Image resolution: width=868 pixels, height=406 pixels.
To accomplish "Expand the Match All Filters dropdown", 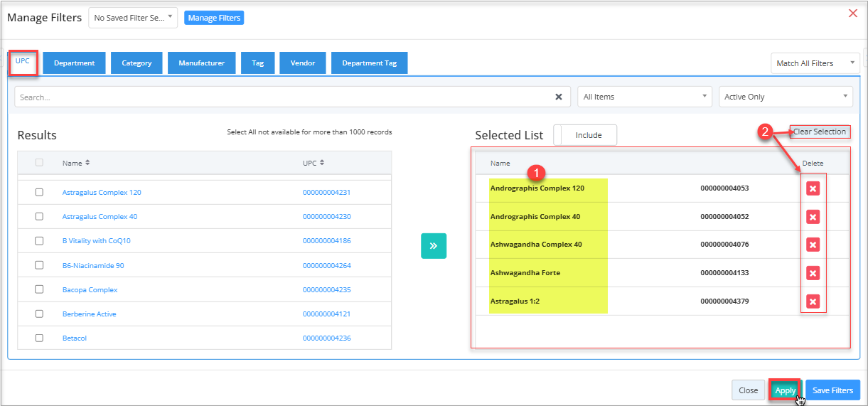I will [815, 63].
